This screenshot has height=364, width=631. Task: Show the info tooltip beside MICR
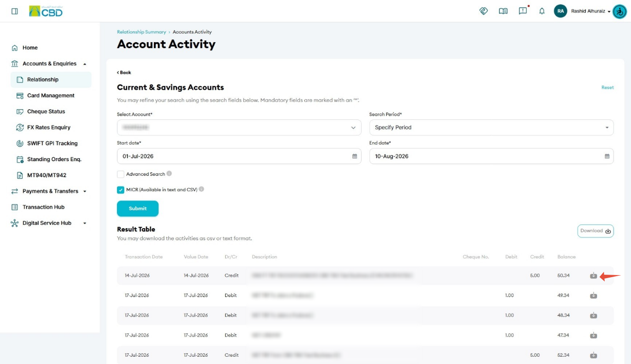(x=201, y=189)
